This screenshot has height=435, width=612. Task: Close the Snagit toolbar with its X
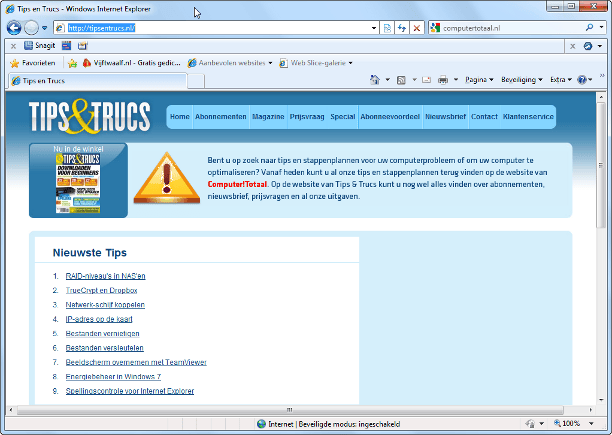13,46
